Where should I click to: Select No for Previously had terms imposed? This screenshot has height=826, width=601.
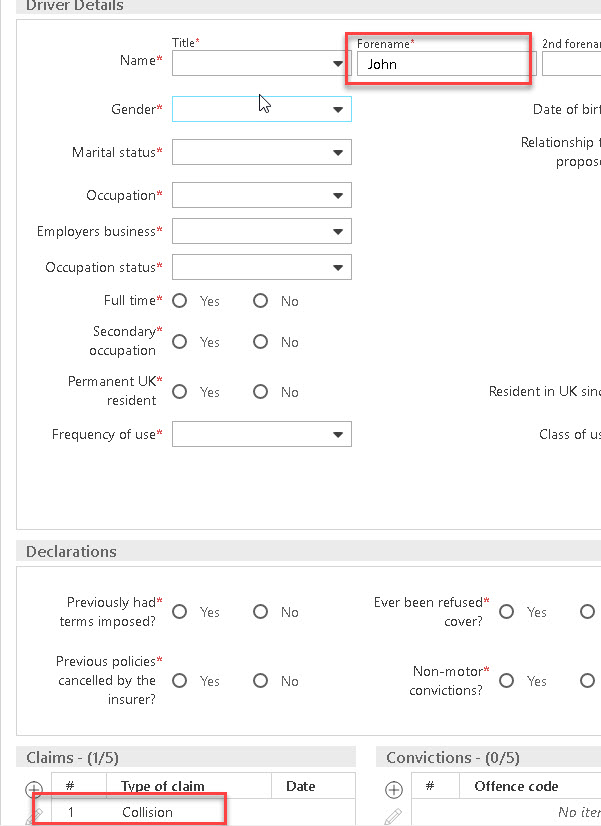[260, 612]
